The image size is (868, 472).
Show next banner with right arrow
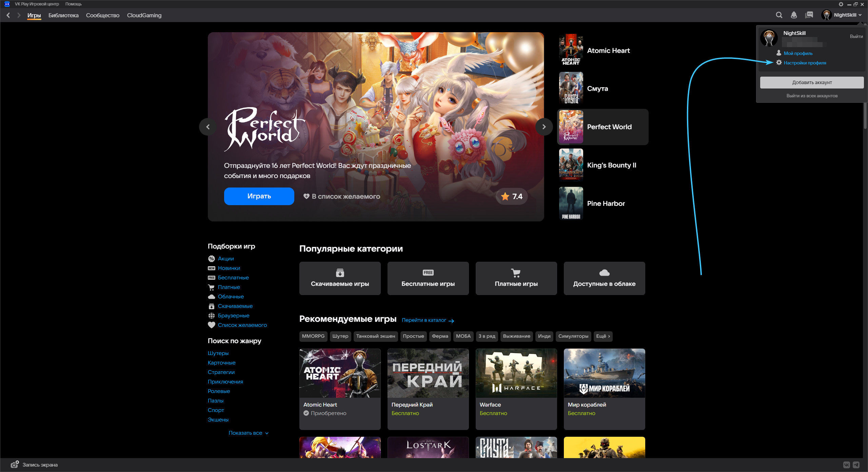tap(544, 127)
